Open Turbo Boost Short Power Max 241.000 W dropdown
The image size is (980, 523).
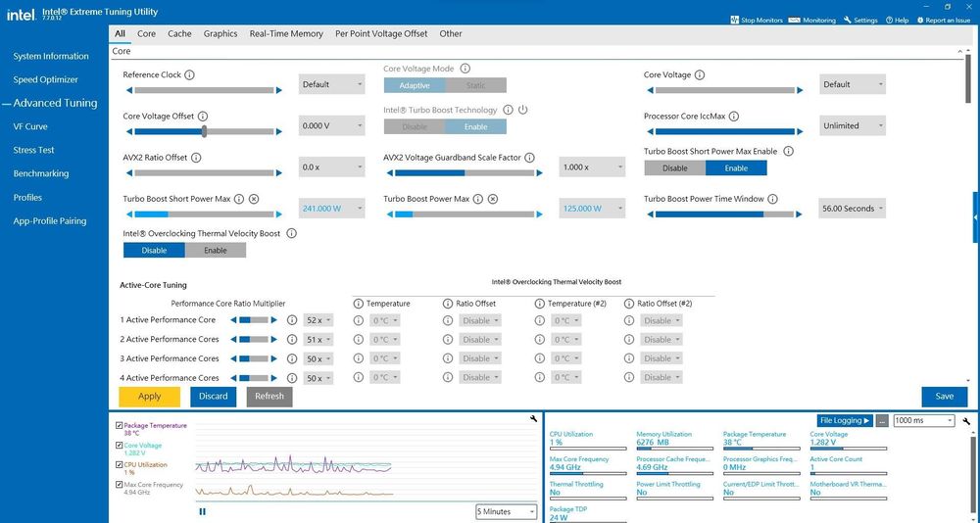pyautogui.click(x=331, y=208)
